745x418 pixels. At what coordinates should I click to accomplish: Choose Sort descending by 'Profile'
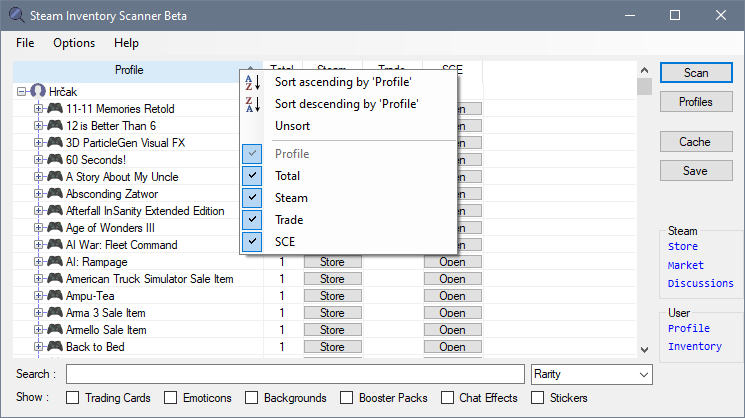tap(348, 104)
